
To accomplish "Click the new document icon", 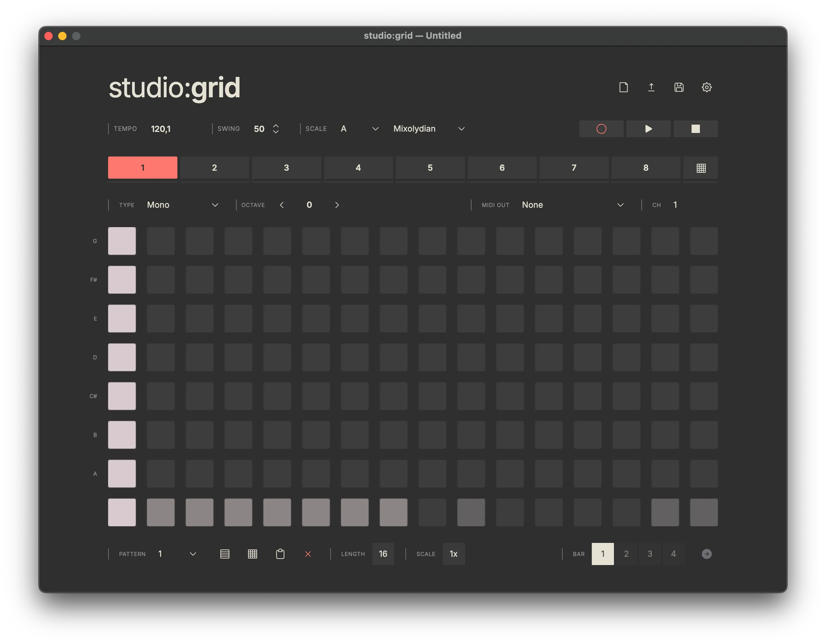I will pyautogui.click(x=623, y=87).
